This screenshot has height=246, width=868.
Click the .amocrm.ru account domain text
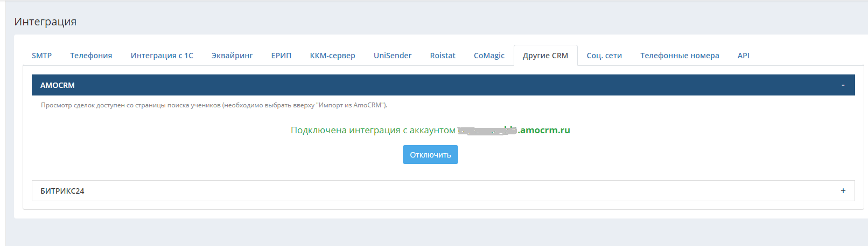(544, 130)
